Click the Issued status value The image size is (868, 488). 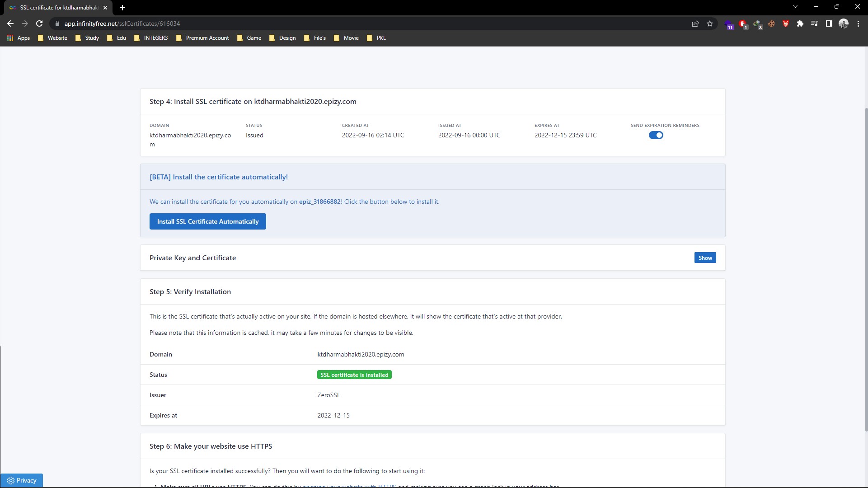(x=254, y=135)
